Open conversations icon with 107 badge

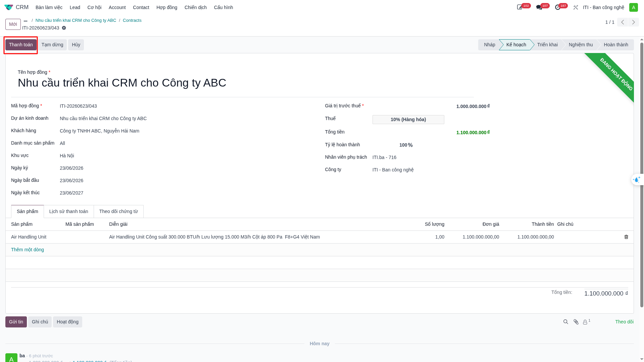(539, 7)
